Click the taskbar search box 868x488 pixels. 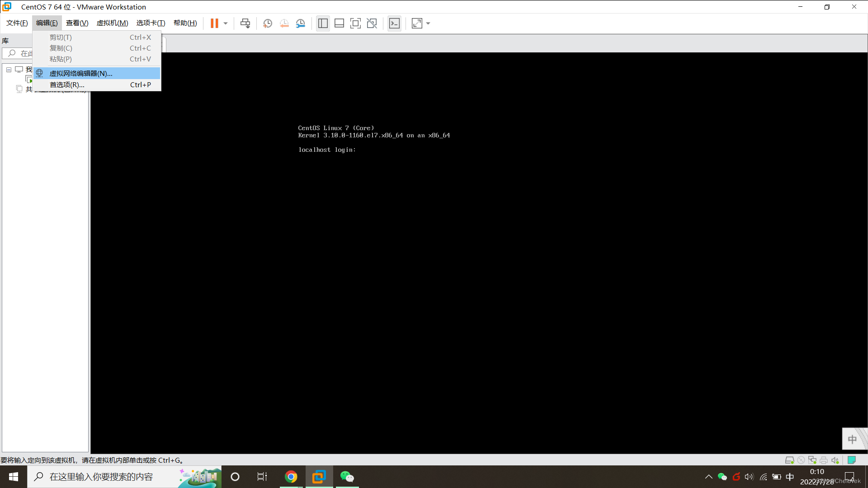coord(124,477)
